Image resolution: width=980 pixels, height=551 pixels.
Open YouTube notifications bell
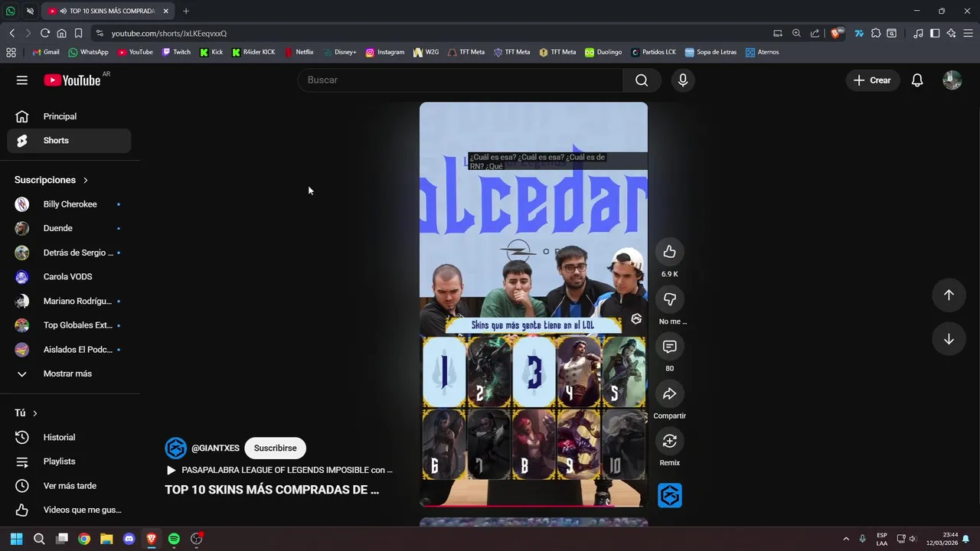(x=917, y=80)
